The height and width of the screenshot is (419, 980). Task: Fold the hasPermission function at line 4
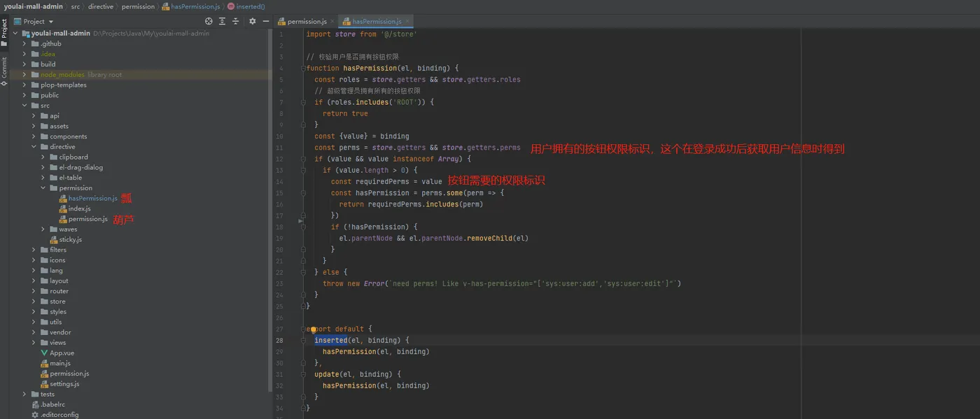(x=303, y=68)
